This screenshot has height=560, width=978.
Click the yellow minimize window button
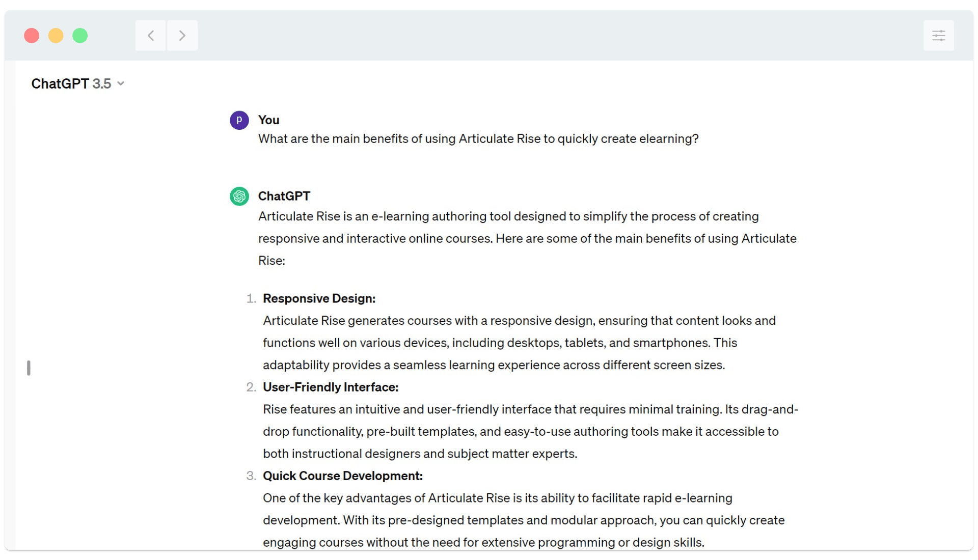point(56,36)
